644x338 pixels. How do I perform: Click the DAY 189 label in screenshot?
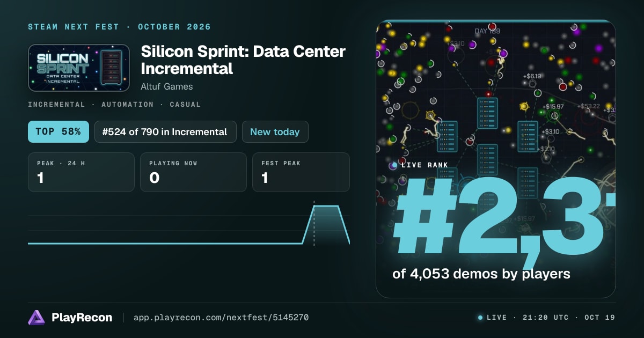pyautogui.click(x=487, y=31)
